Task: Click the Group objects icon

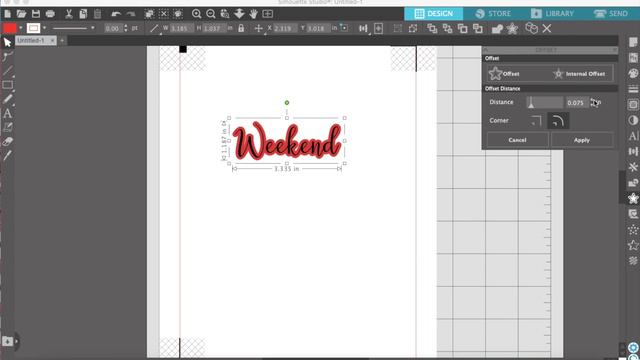Action: pos(398,29)
